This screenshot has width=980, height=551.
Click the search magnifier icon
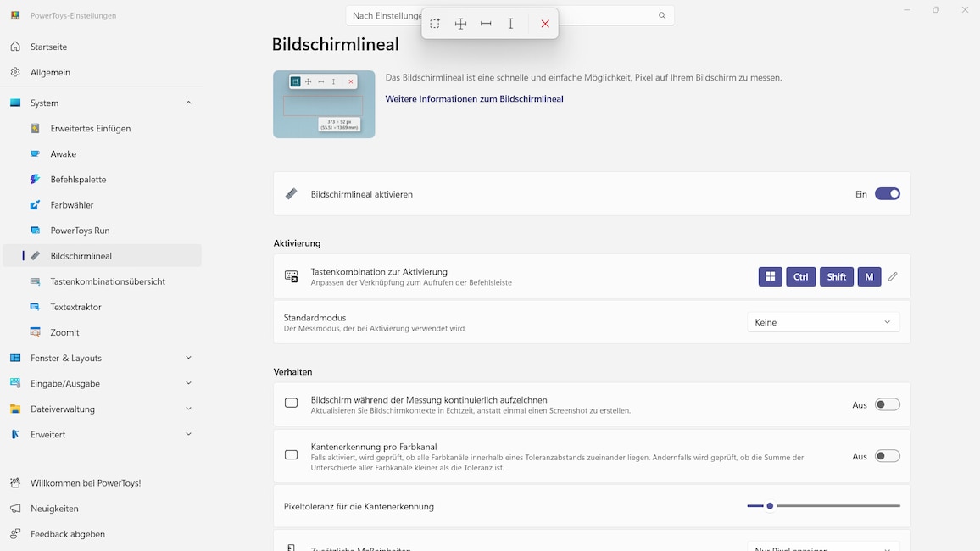click(662, 15)
